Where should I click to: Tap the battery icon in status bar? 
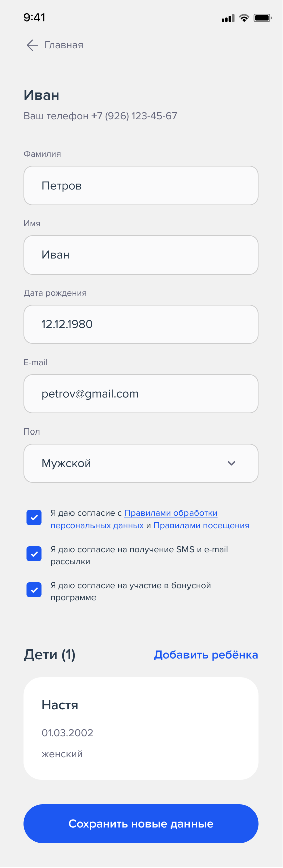[x=263, y=18]
